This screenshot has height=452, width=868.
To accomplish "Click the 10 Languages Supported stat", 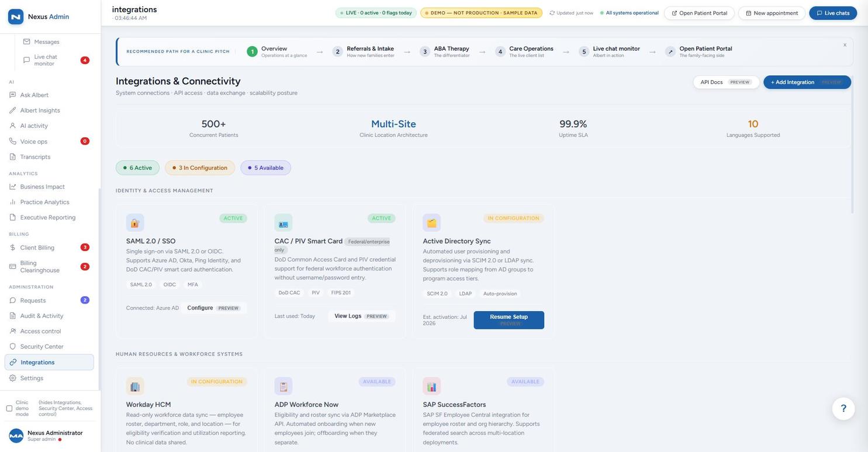I will pos(753,128).
